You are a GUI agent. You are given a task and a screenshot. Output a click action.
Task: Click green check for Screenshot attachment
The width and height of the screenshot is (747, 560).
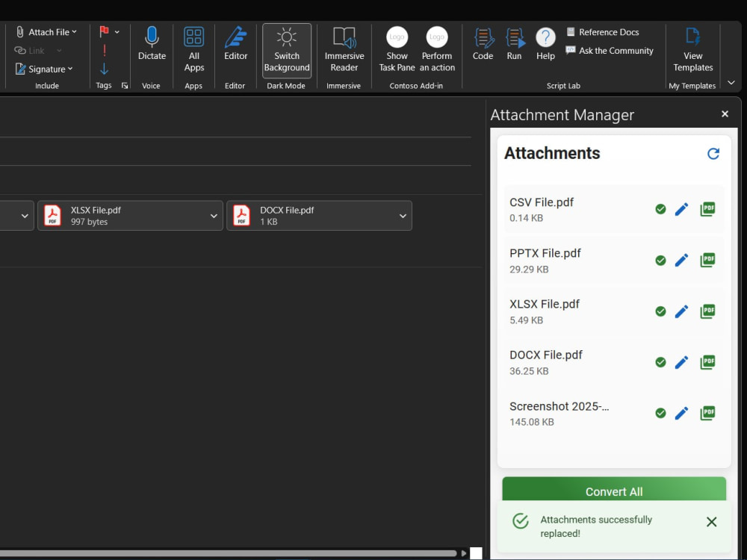(660, 413)
